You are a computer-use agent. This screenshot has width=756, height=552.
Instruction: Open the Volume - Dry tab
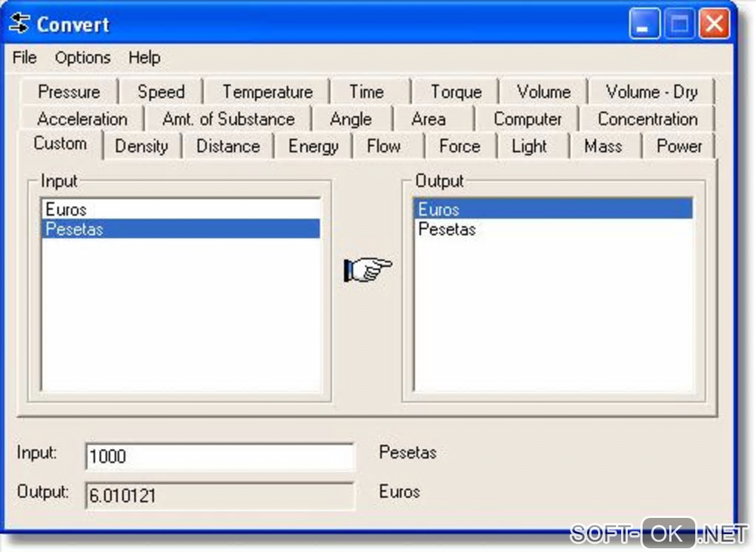click(651, 92)
